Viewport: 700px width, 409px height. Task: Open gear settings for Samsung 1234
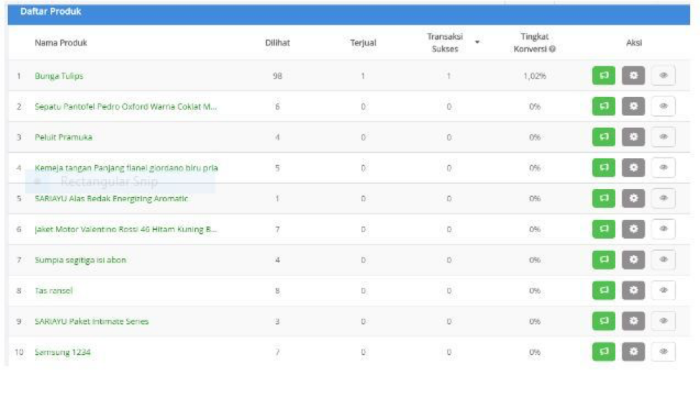[x=633, y=352]
